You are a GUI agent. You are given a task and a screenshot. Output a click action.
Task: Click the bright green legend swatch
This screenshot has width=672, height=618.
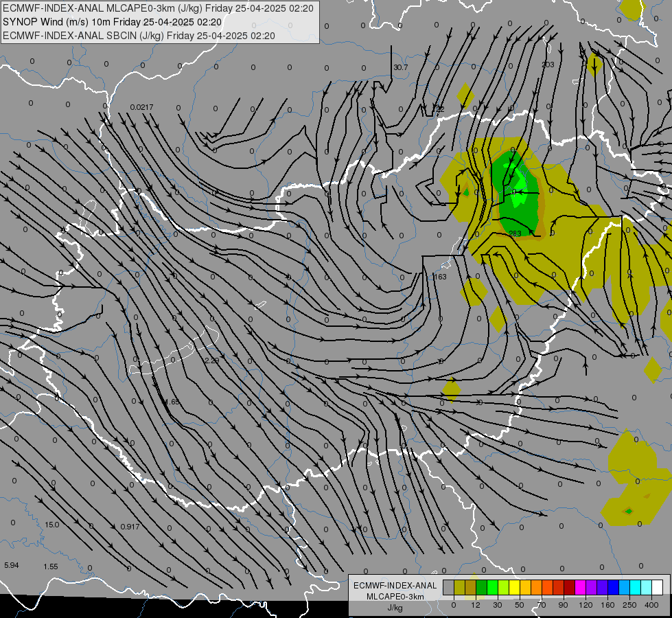492,587
